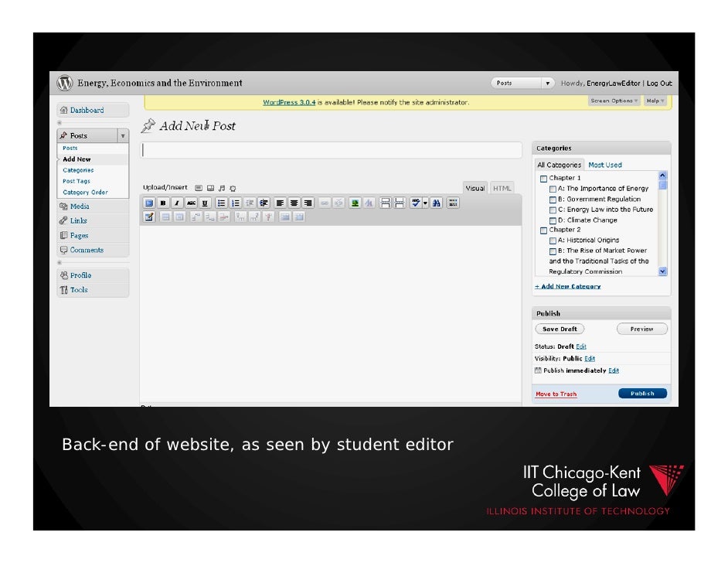
Task: Click the Add Video upload icon
Action: coord(210,188)
